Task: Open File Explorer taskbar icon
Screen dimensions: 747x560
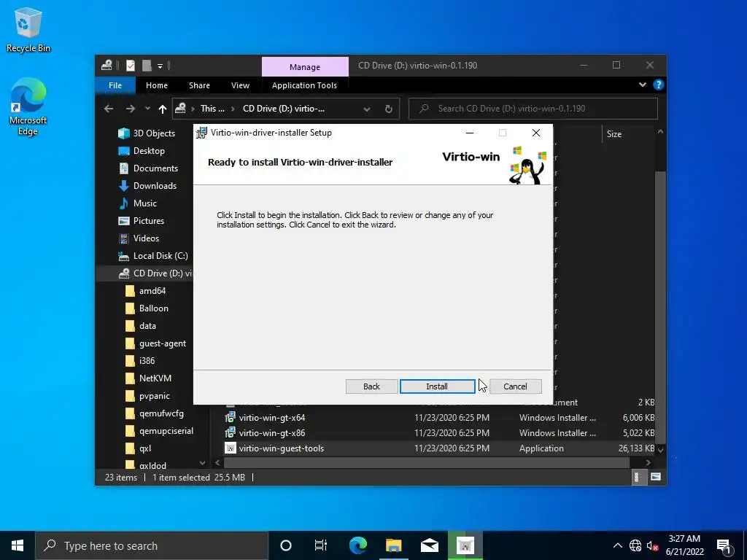Action: [x=394, y=545]
